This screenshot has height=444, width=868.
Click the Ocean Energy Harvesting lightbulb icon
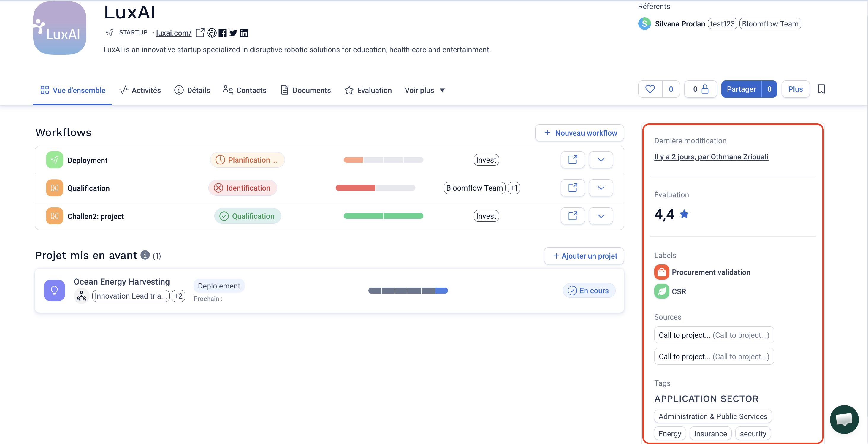coord(54,290)
